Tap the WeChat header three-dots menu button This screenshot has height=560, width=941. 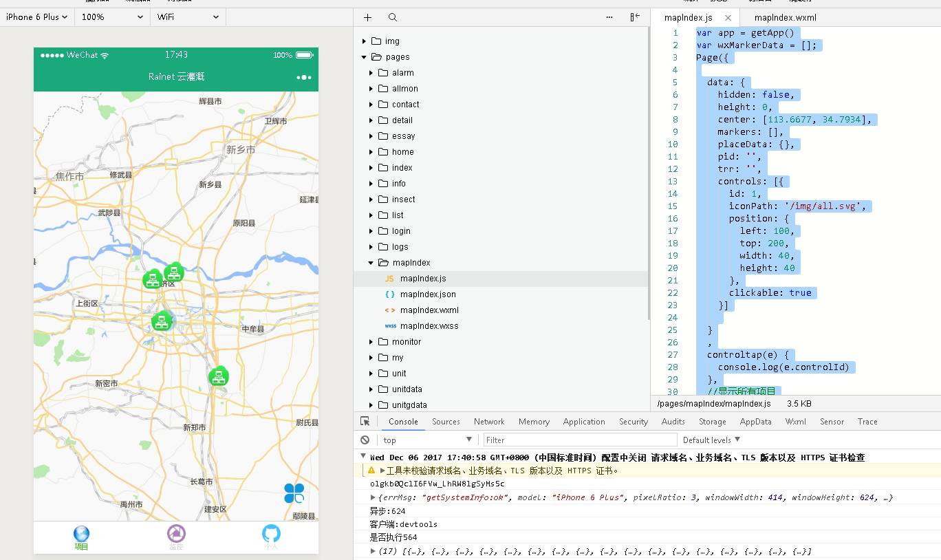click(303, 77)
